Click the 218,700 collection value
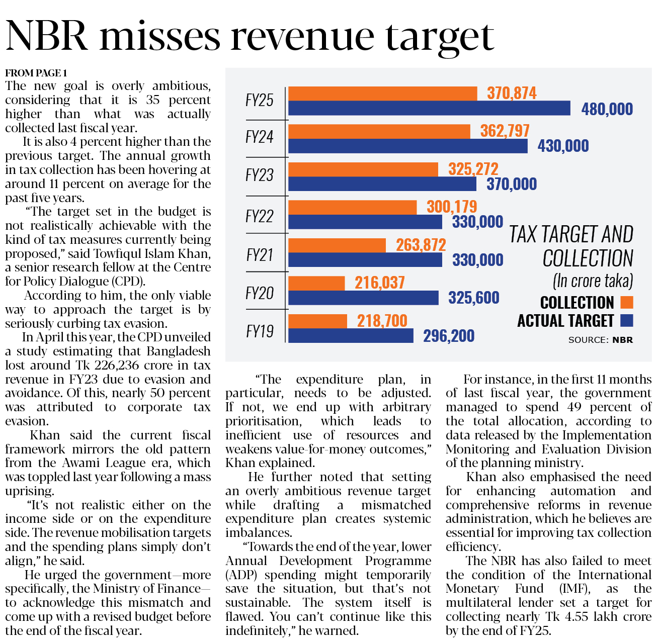 pyautogui.click(x=382, y=321)
